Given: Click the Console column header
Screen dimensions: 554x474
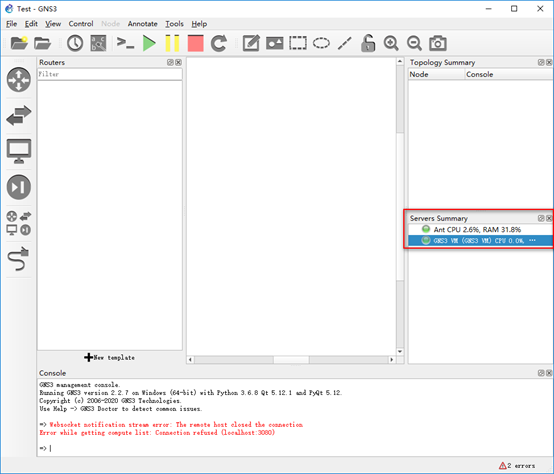Looking at the screenshot, I should click(509, 75).
